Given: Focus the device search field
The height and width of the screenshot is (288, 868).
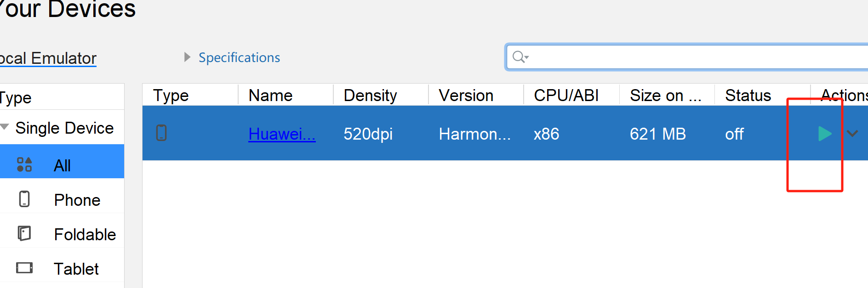Looking at the screenshot, I should 690,57.
